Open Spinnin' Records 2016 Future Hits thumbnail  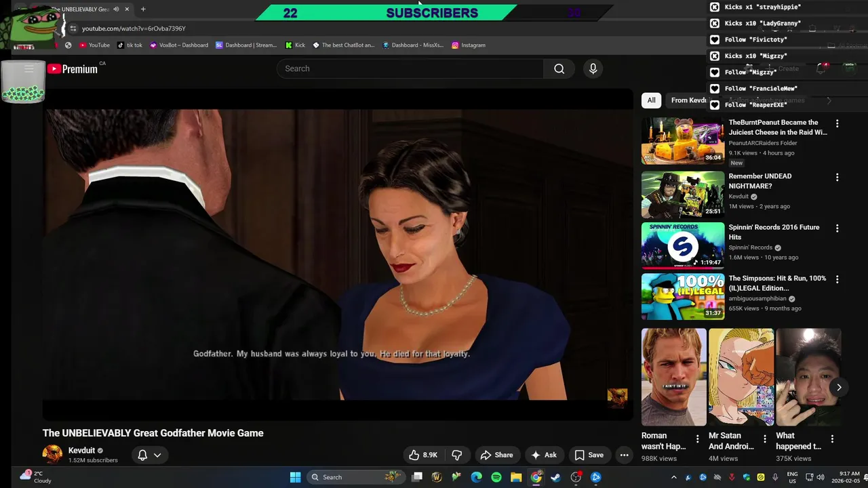click(683, 245)
